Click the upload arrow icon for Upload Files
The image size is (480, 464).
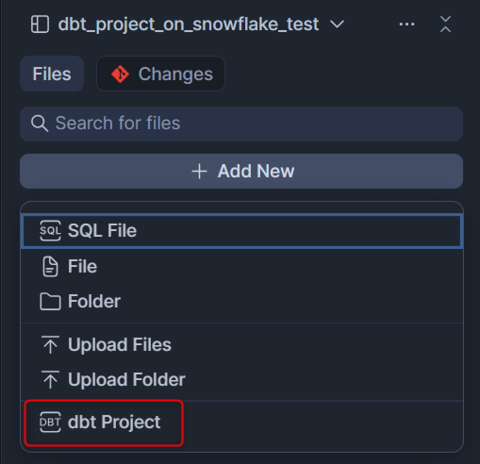tap(50, 345)
